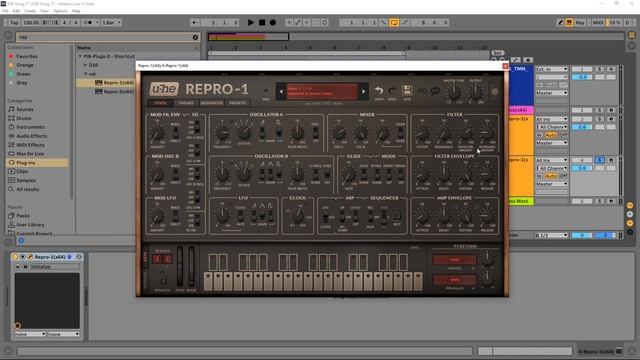Go to next preset arrow in Repro-1
This screenshot has width=640, height=360.
click(363, 91)
